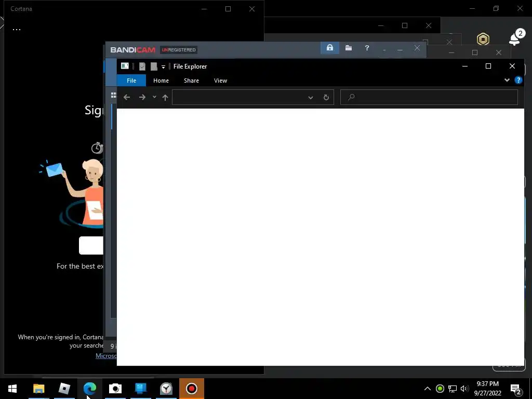Expand the File Explorer ribbon chevron
Screen dimensions: 532x399
pyautogui.click(x=507, y=80)
